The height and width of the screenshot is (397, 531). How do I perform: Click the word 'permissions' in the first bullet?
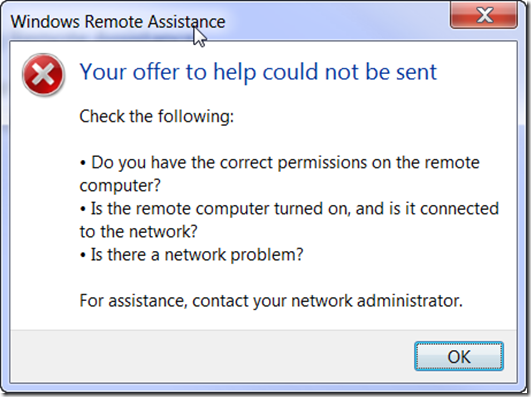pos(322,163)
